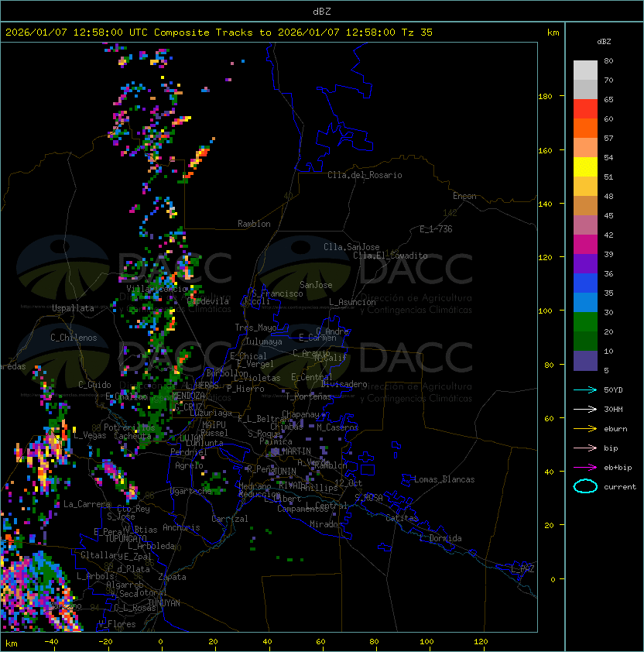
Task: Click the '180' tick on right axis
Action: coord(545,96)
